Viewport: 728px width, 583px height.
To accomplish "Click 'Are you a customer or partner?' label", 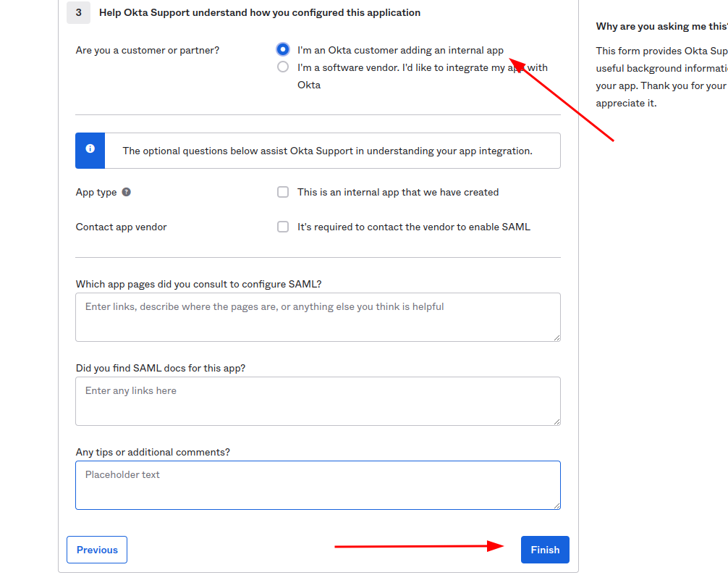I will click(x=147, y=50).
